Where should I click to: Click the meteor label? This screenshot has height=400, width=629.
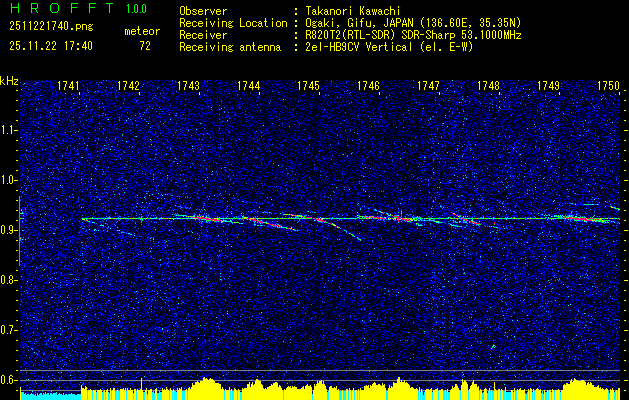point(142,31)
